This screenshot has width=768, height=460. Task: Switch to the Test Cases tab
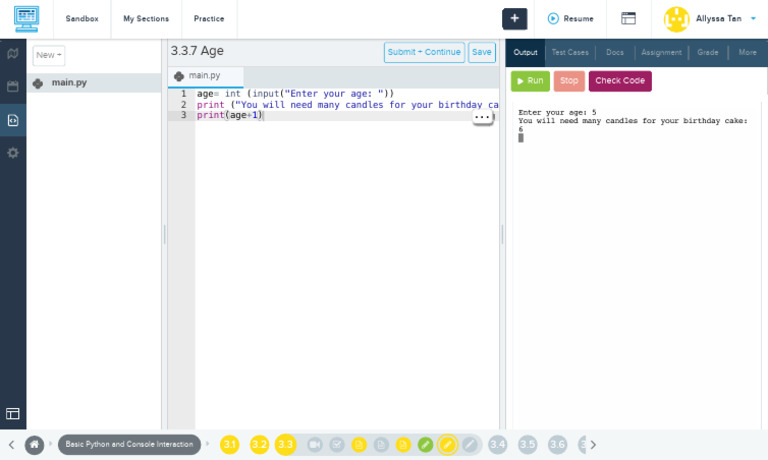coord(570,52)
